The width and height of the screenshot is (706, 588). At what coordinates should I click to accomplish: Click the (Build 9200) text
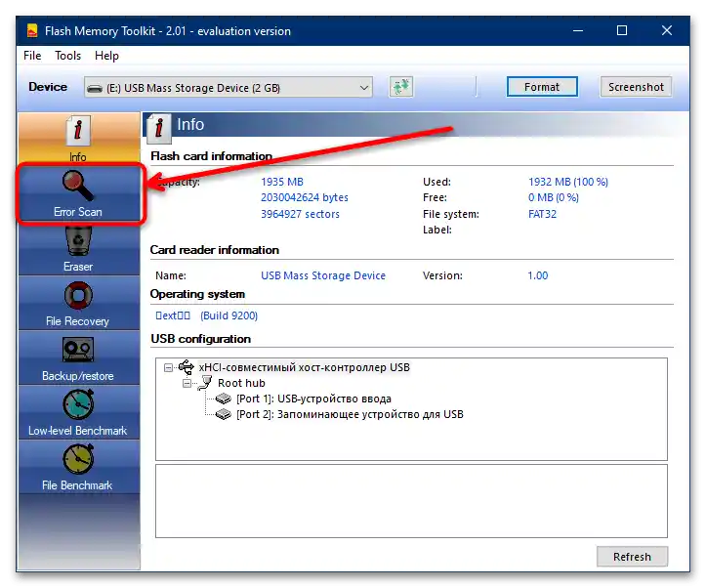click(229, 315)
